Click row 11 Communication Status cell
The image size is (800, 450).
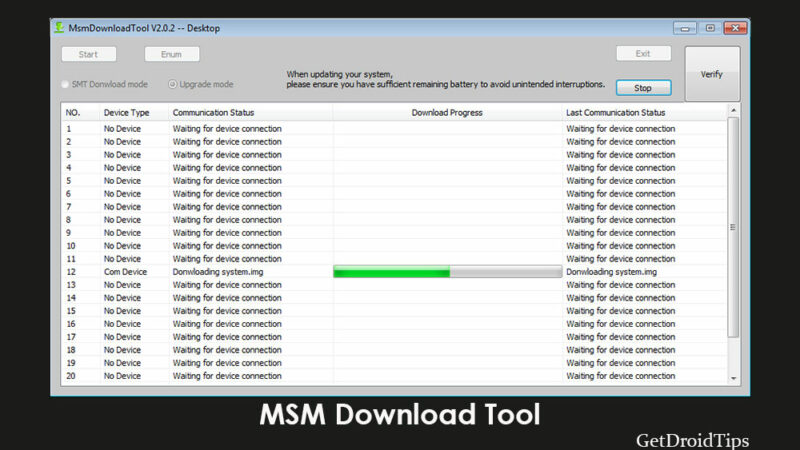point(227,259)
